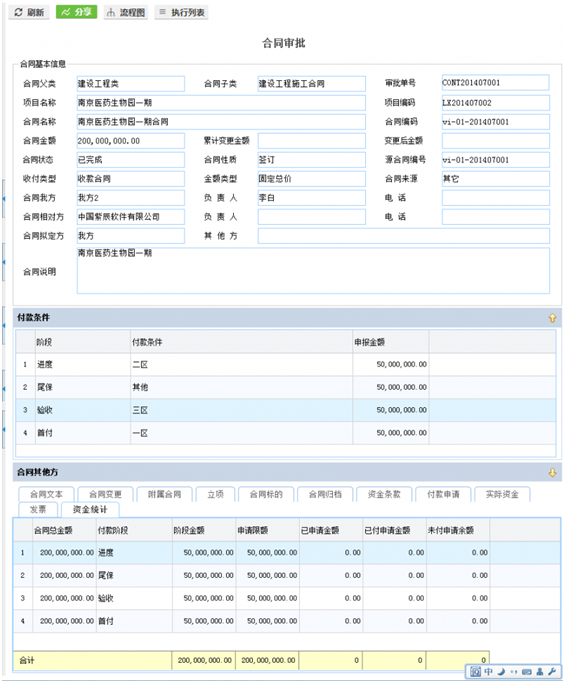
Task: Switch to the 实际资金 tab
Action: click(x=502, y=494)
